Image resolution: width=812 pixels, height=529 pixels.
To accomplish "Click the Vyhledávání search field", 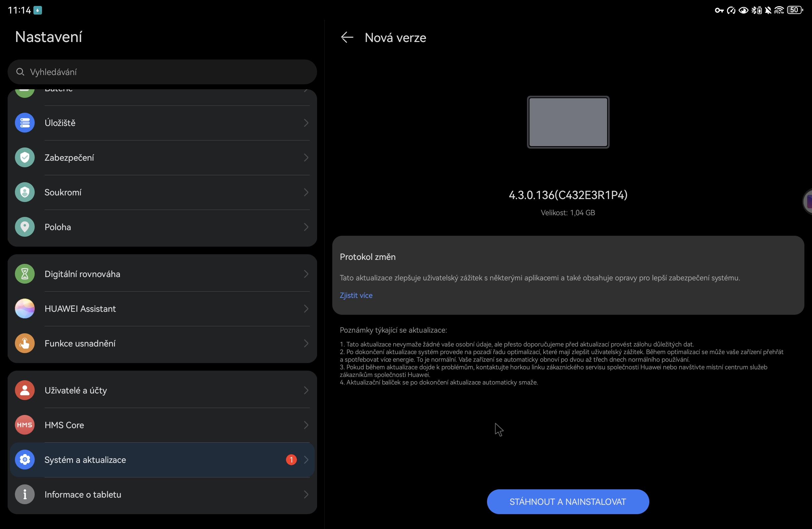I will pos(162,72).
